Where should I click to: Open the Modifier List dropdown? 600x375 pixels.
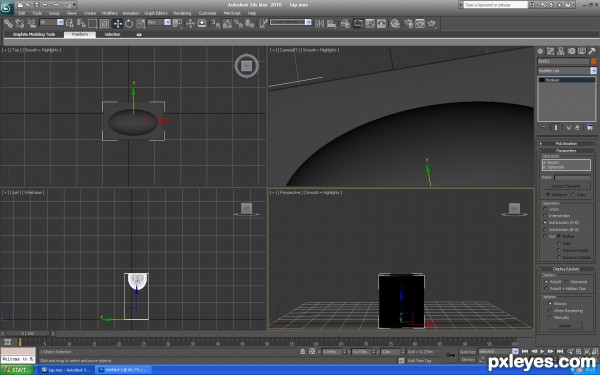coord(593,71)
